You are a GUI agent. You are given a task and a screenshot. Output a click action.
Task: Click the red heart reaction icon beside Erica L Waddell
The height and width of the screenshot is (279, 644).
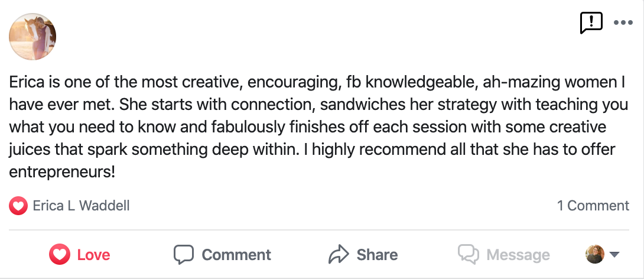coord(18,206)
